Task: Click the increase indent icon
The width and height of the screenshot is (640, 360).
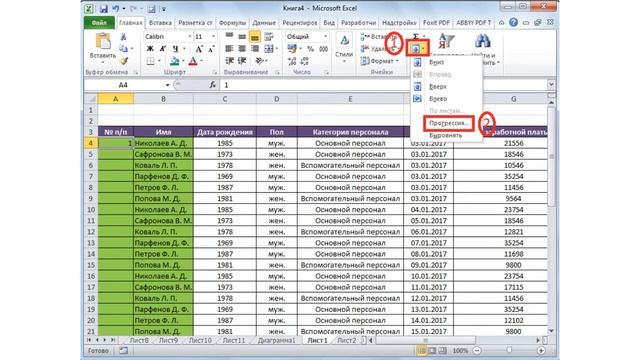Action: click(242, 61)
